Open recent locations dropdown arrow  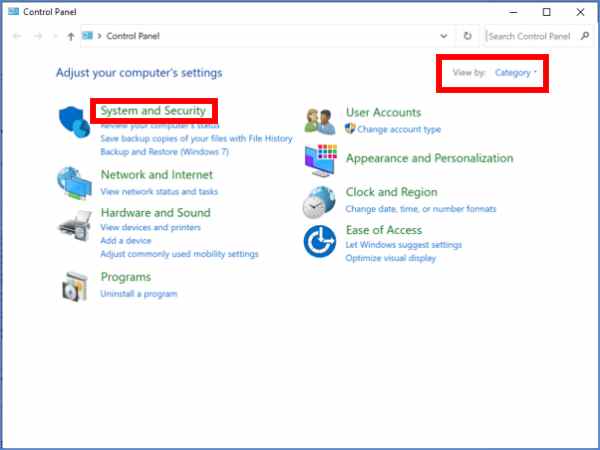(x=55, y=36)
